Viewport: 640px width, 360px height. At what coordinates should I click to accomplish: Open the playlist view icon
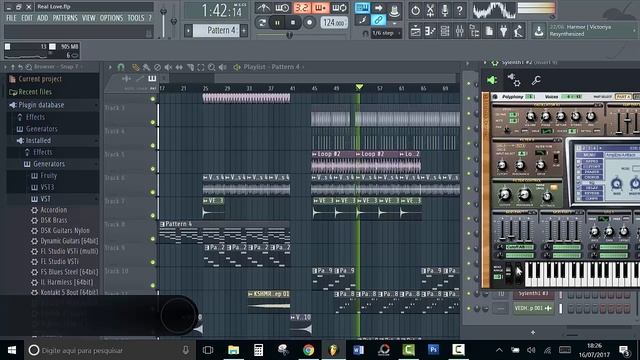coord(416,31)
